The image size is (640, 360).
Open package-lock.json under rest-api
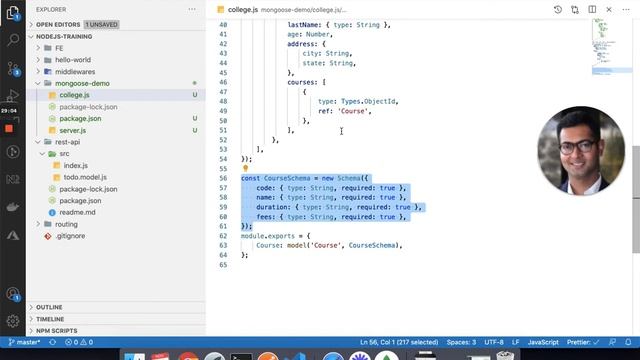[88, 189]
